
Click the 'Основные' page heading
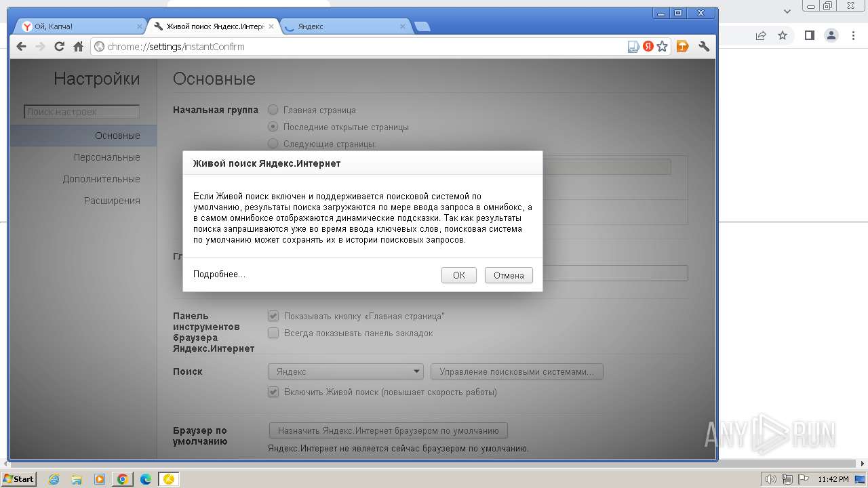point(214,79)
